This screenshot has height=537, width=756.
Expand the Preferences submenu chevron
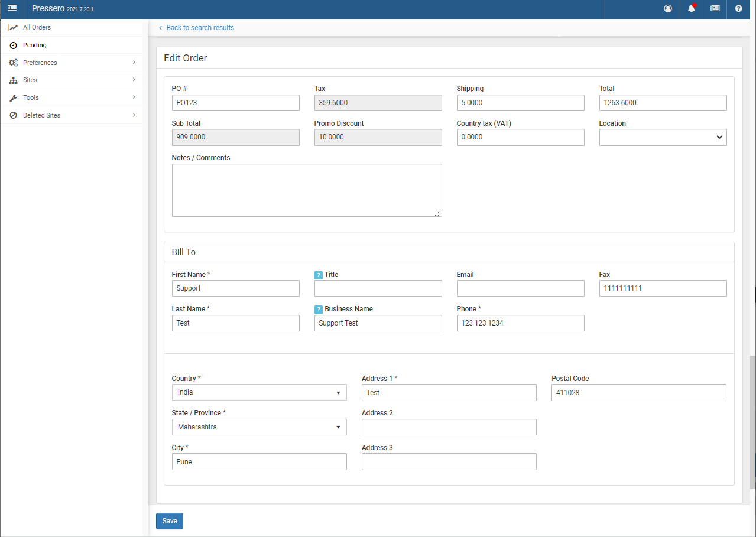(134, 62)
